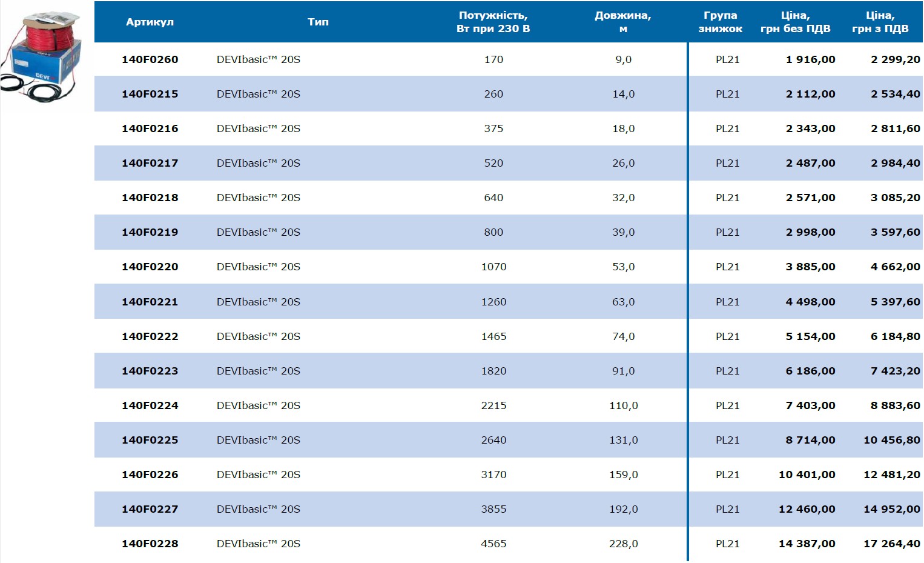Viewport: 924px width, 563px height.
Task: Select article number 140F0221
Action: [150, 302]
